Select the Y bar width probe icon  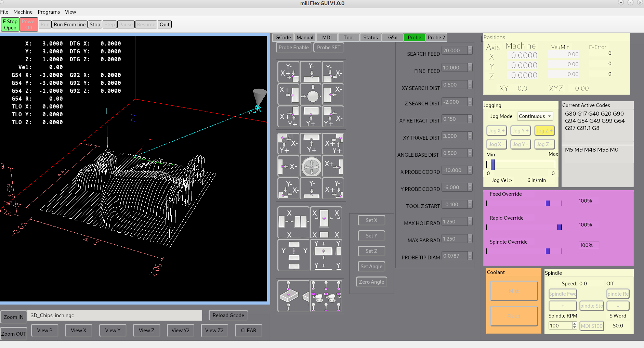pyautogui.click(x=326, y=255)
